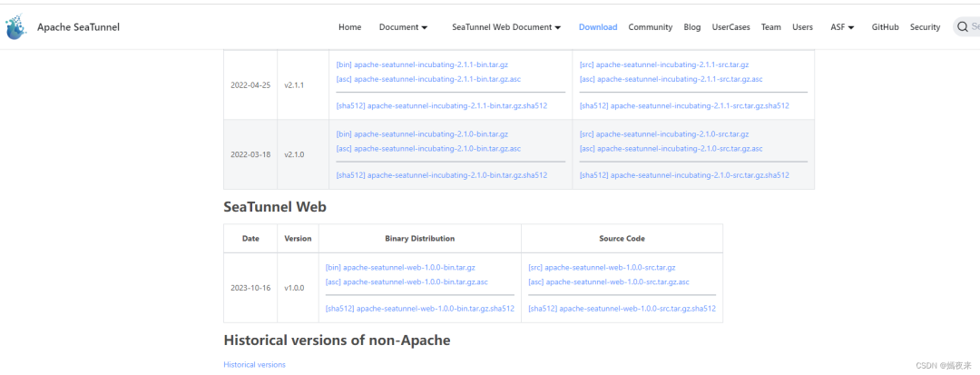980x375 pixels.
Task: Open the Security page
Action: click(925, 27)
